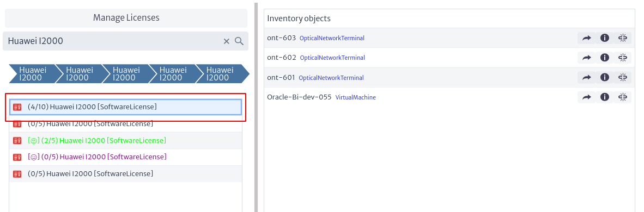Show info for ont-601
This screenshot has height=212, width=644.
[x=605, y=78]
